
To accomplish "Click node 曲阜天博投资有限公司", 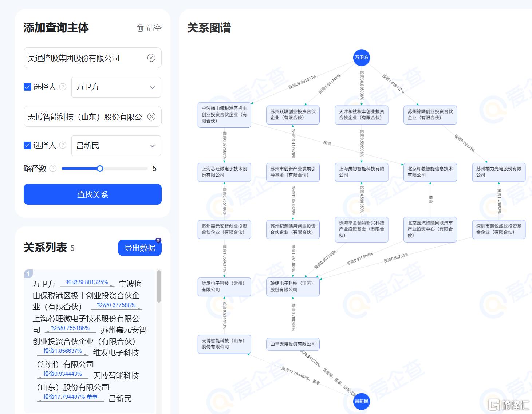I will coord(293,344).
